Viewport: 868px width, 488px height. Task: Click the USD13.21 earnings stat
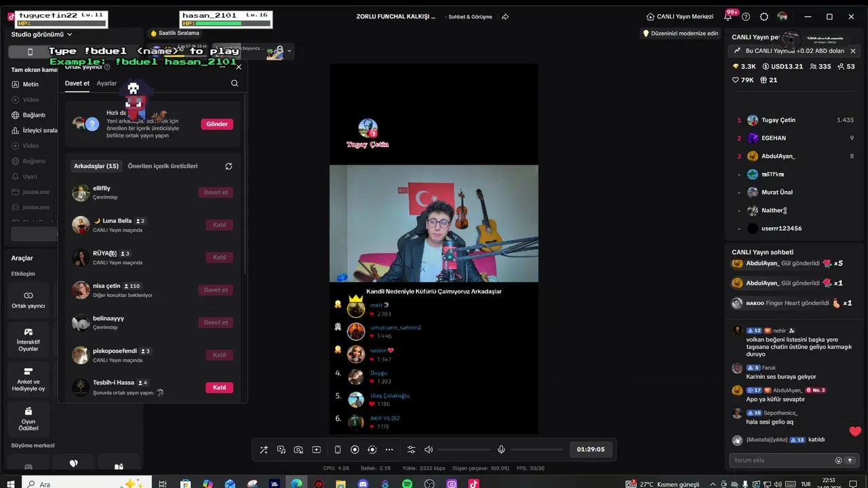coord(783,66)
